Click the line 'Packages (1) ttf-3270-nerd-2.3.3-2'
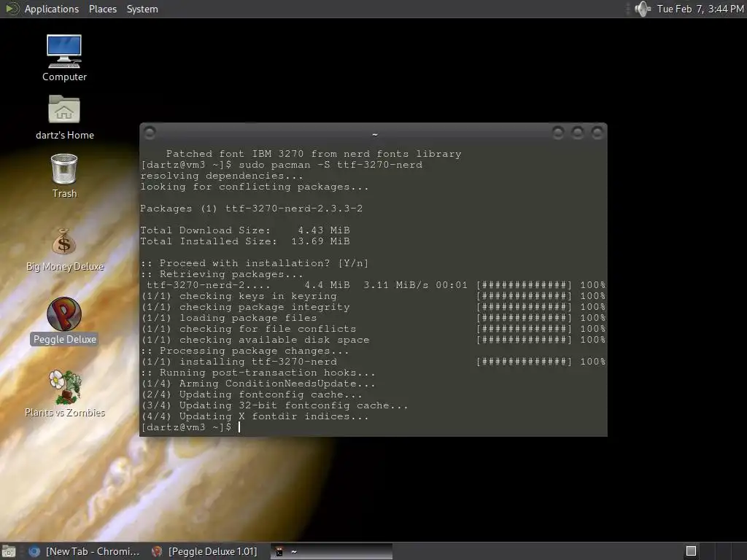The height and width of the screenshot is (560, 747). pyautogui.click(x=251, y=209)
